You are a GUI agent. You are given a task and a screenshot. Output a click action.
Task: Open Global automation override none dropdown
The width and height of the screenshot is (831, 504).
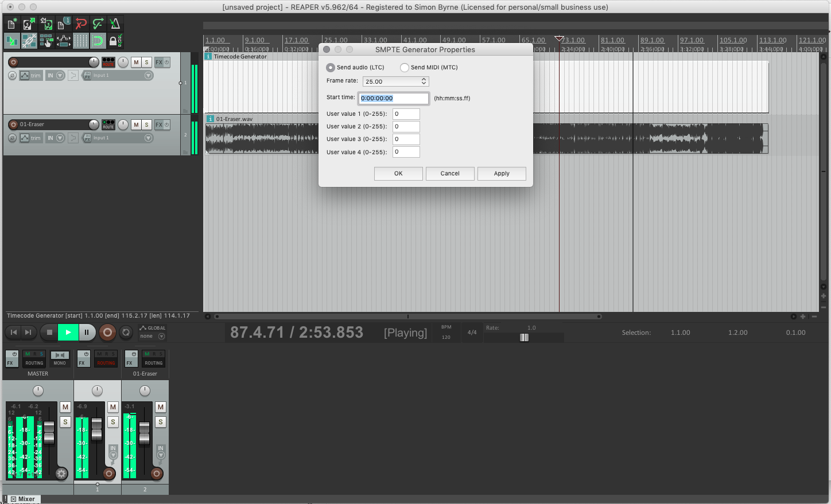[152, 336]
